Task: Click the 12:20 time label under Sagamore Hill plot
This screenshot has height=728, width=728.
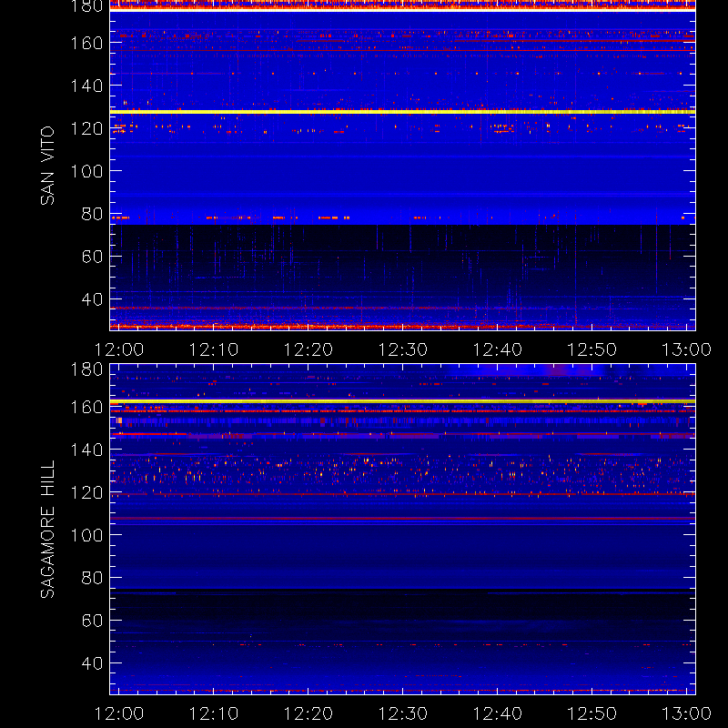Action: pyautogui.click(x=308, y=713)
